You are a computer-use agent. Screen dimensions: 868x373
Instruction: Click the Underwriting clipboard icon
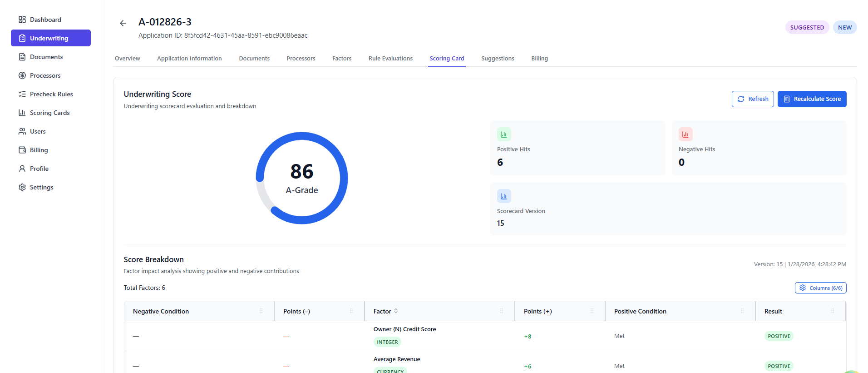pos(22,38)
